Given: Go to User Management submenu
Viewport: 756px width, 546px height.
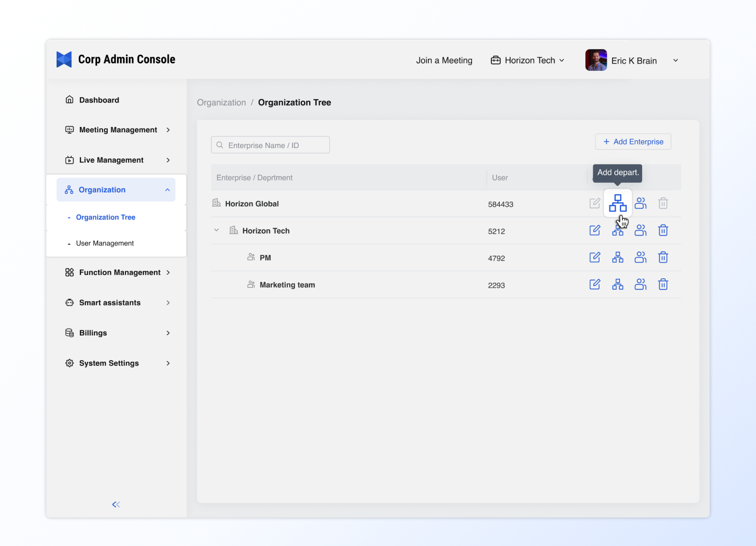Looking at the screenshot, I should point(105,243).
